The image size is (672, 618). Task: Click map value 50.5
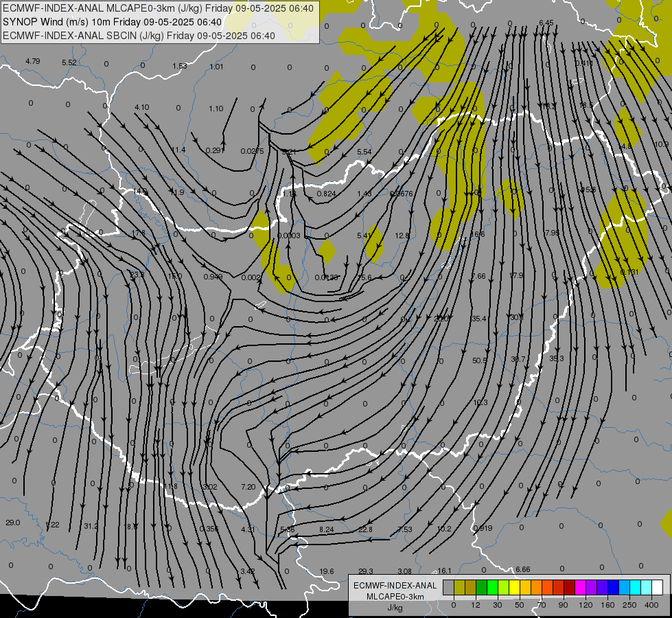[x=480, y=360]
